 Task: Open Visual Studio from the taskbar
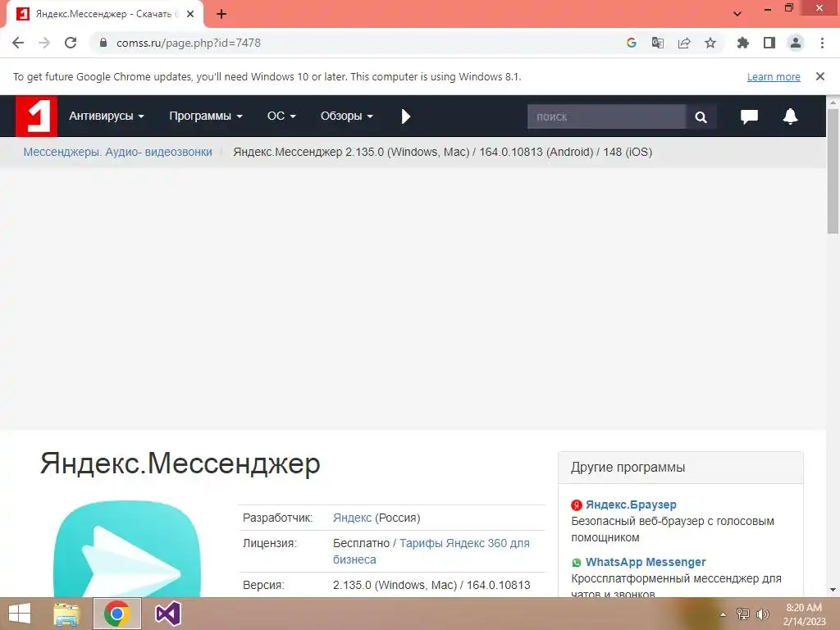coord(167,614)
